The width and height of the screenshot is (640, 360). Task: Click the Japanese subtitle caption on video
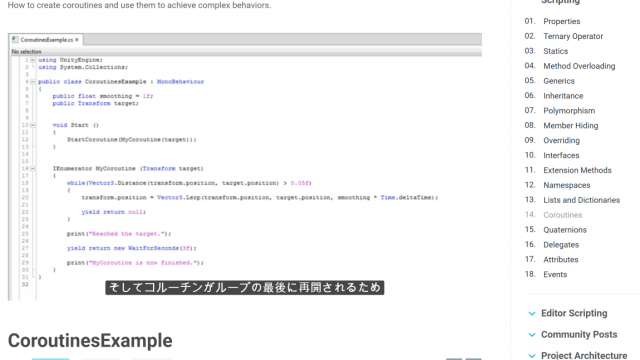point(244,287)
